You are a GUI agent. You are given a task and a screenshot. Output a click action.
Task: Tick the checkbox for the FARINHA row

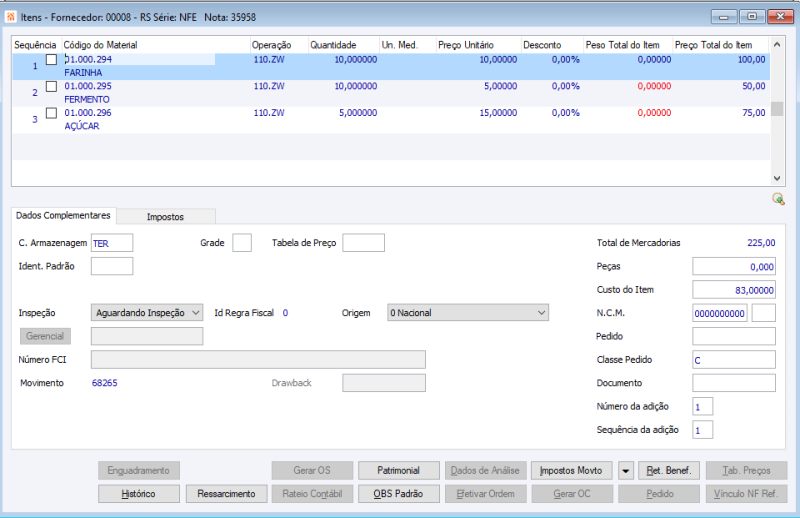(51, 60)
